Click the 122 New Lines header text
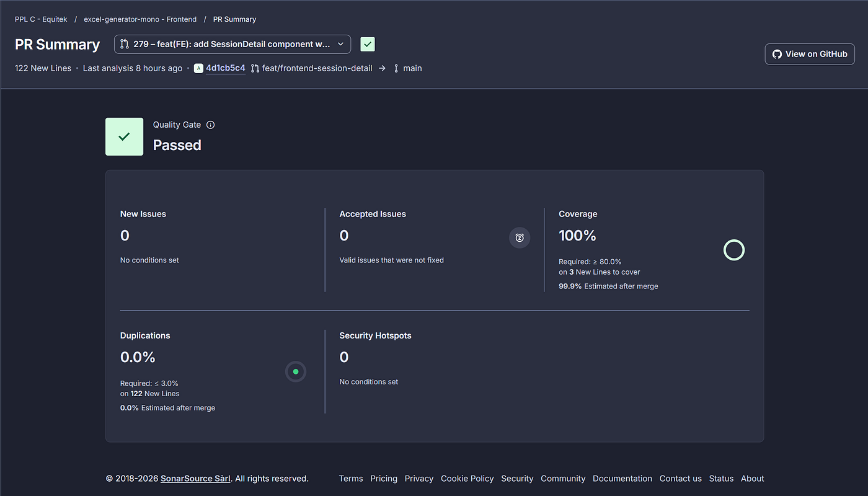Viewport: 868px width, 496px height. (43, 68)
